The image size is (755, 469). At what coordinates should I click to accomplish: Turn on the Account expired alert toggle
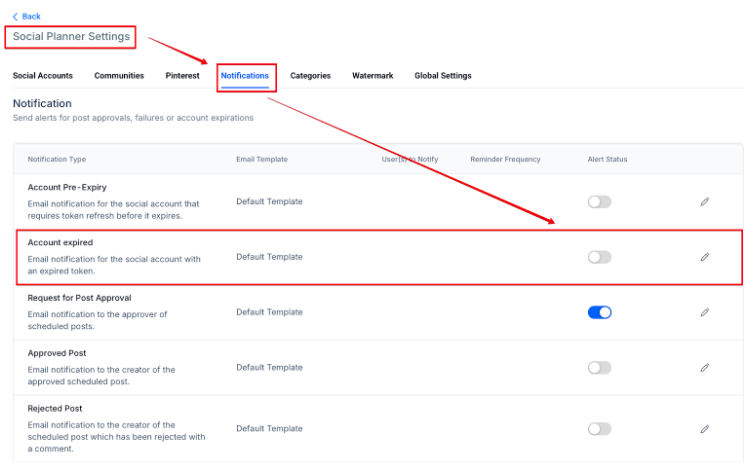tap(599, 257)
